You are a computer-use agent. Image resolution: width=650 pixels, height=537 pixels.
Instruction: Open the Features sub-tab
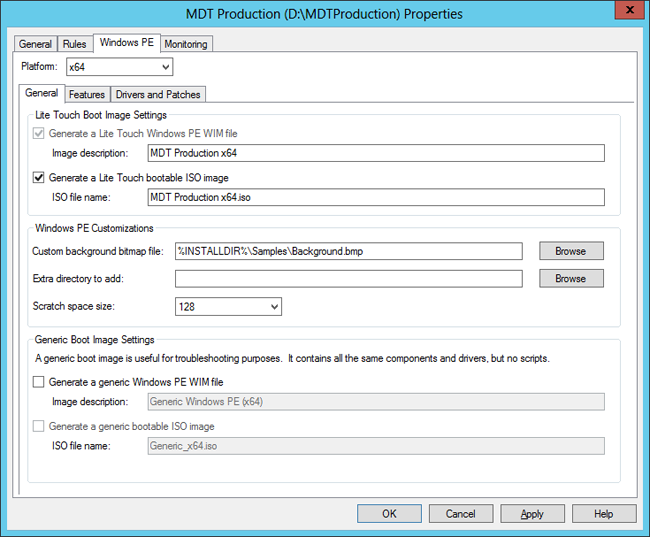[87, 94]
